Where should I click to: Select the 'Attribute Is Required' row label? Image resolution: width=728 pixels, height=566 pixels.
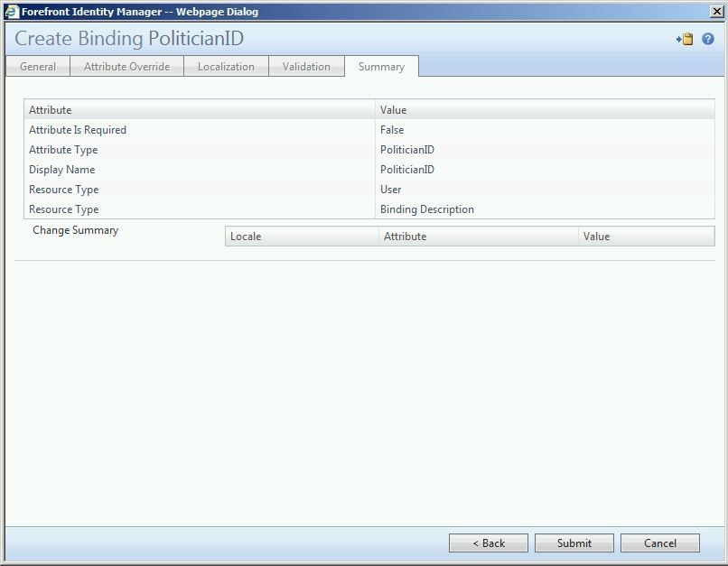coord(78,130)
